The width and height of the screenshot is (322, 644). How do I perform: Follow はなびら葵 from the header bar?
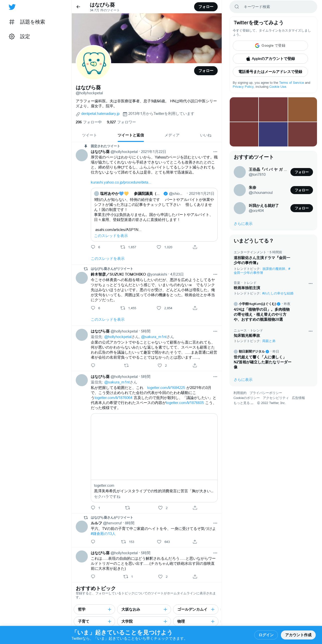pyautogui.click(x=206, y=7)
